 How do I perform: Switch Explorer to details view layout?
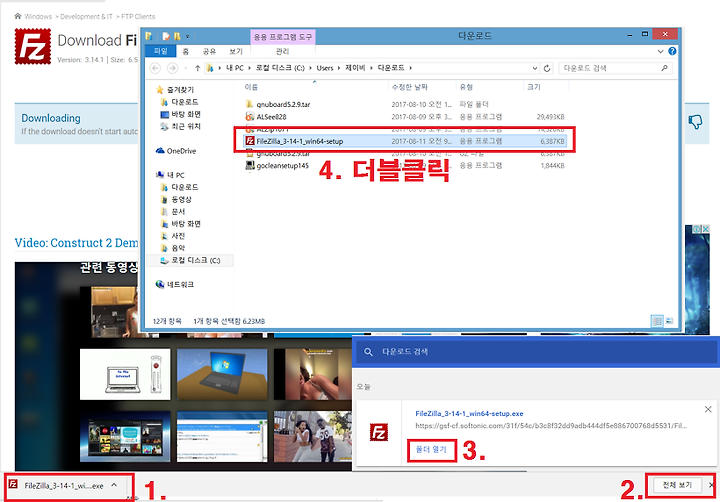pos(657,321)
